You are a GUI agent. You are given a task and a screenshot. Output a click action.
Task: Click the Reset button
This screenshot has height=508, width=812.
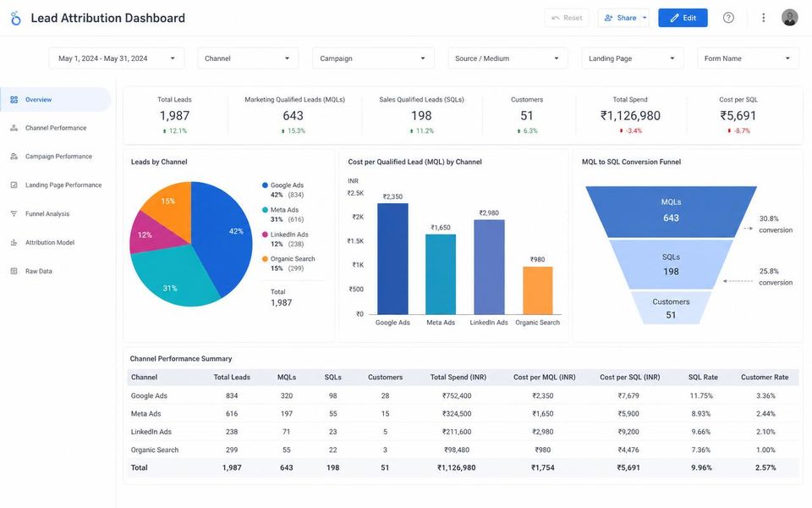(567, 18)
